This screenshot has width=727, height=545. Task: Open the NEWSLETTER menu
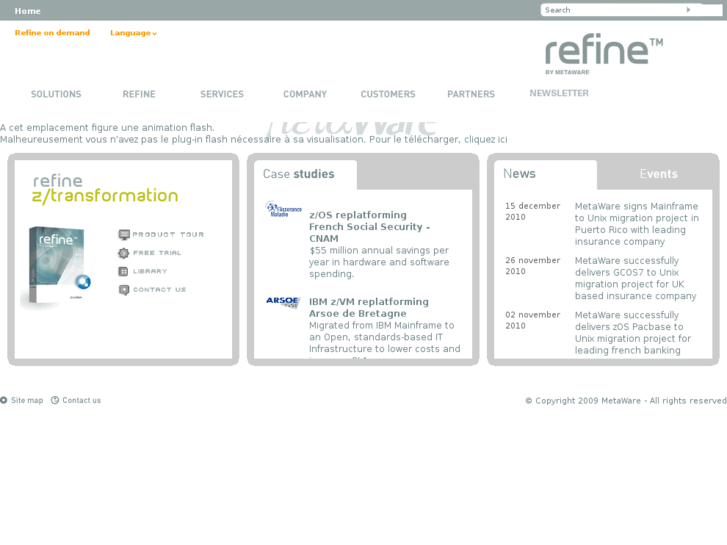tap(559, 93)
